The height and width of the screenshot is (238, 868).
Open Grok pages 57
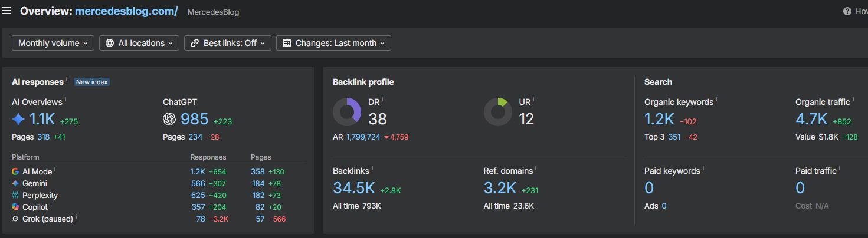pyautogui.click(x=260, y=219)
